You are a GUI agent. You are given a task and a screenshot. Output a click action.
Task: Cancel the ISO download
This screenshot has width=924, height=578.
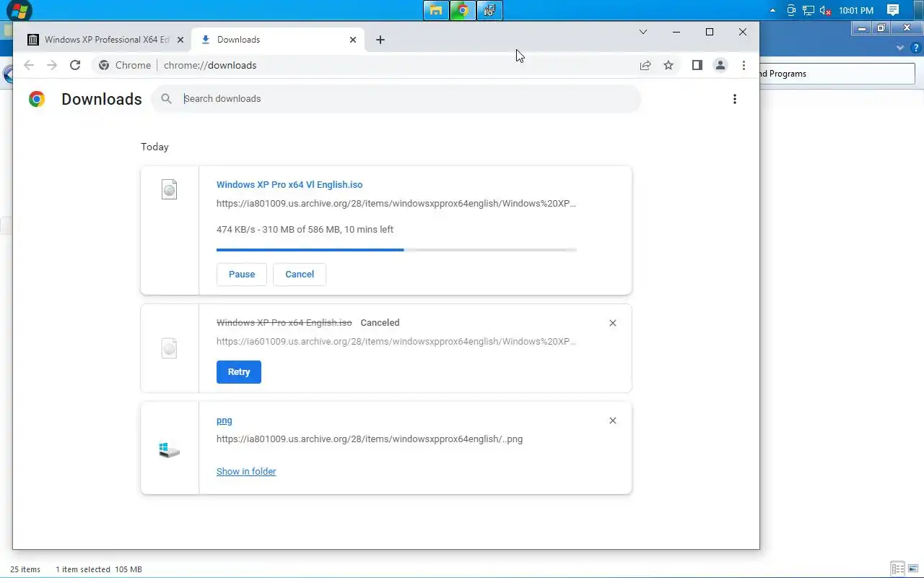pyautogui.click(x=300, y=275)
